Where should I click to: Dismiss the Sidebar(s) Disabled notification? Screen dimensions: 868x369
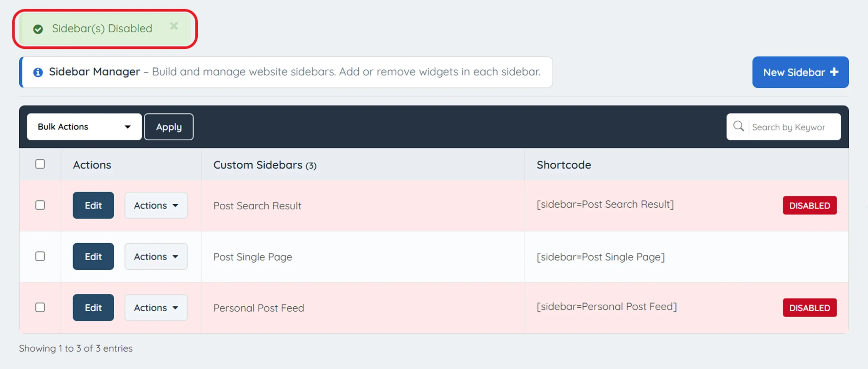tap(174, 26)
